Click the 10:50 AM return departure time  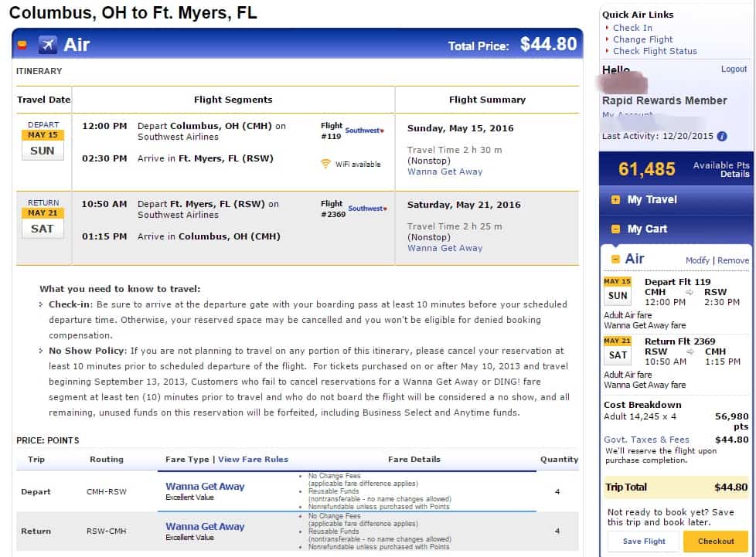[104, 204]
